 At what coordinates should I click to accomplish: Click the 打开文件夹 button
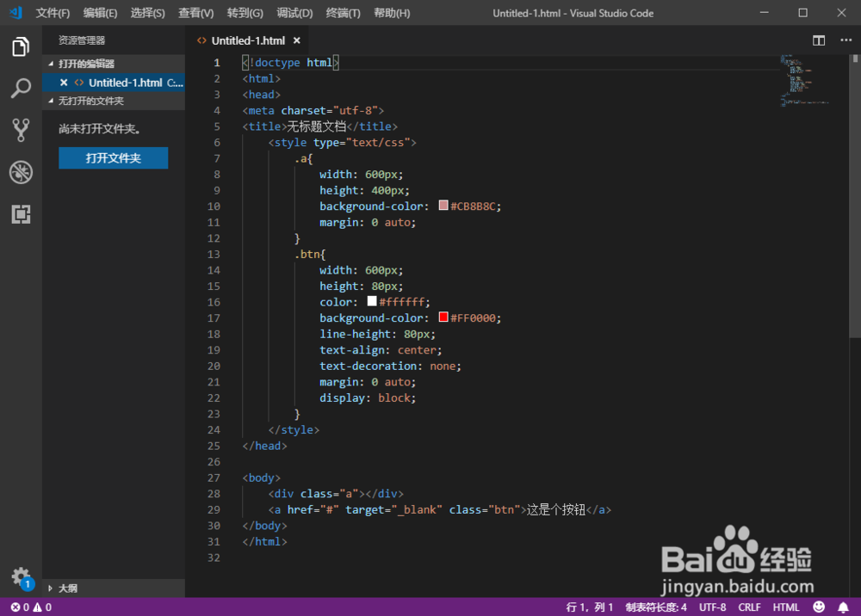113,158
